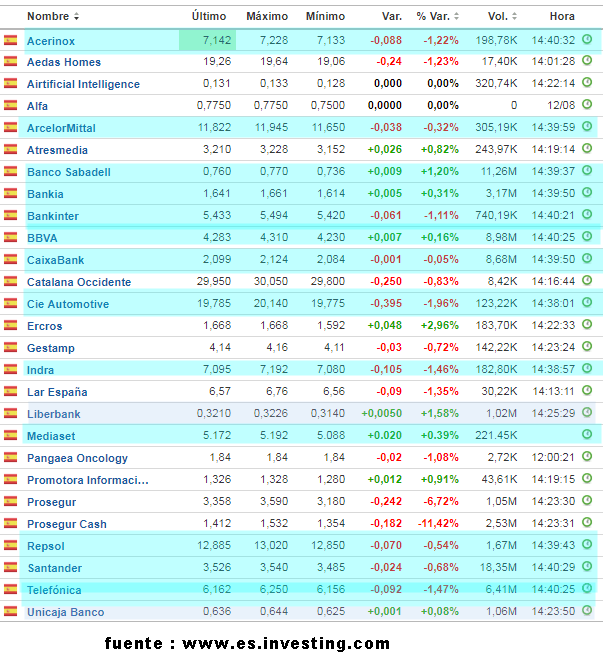
Task: Sort table by the Nombre column arrow
Action: [x=77, y=17]
